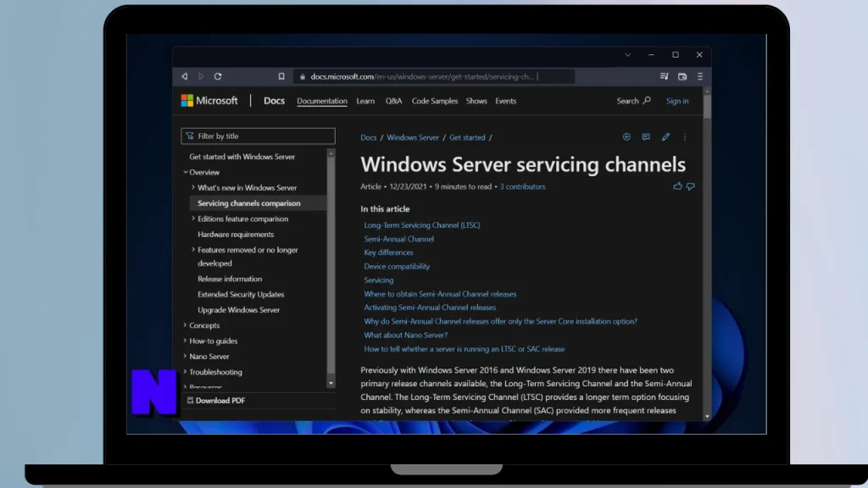This screenshot has height=488, width=868.
Task: Expand Editions feature comparison
Action: [193, 219]
